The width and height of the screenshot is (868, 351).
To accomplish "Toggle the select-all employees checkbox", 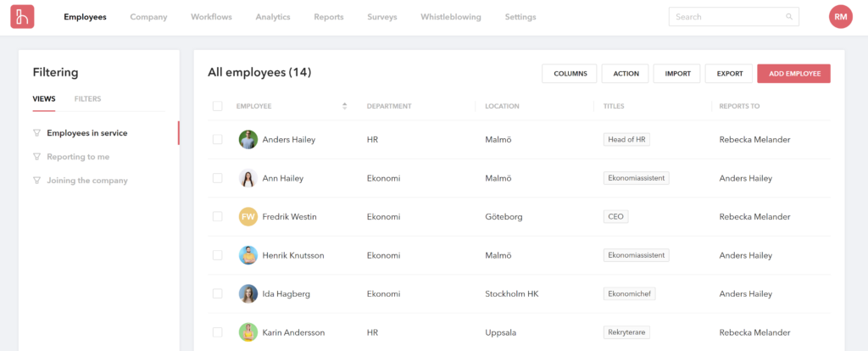I will (218, 106).
